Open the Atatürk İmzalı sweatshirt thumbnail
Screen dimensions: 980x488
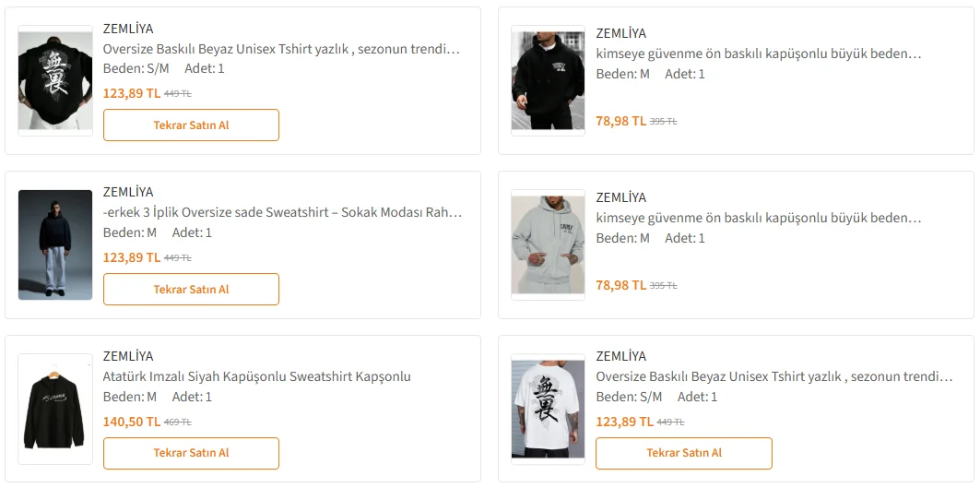(55, 409)
